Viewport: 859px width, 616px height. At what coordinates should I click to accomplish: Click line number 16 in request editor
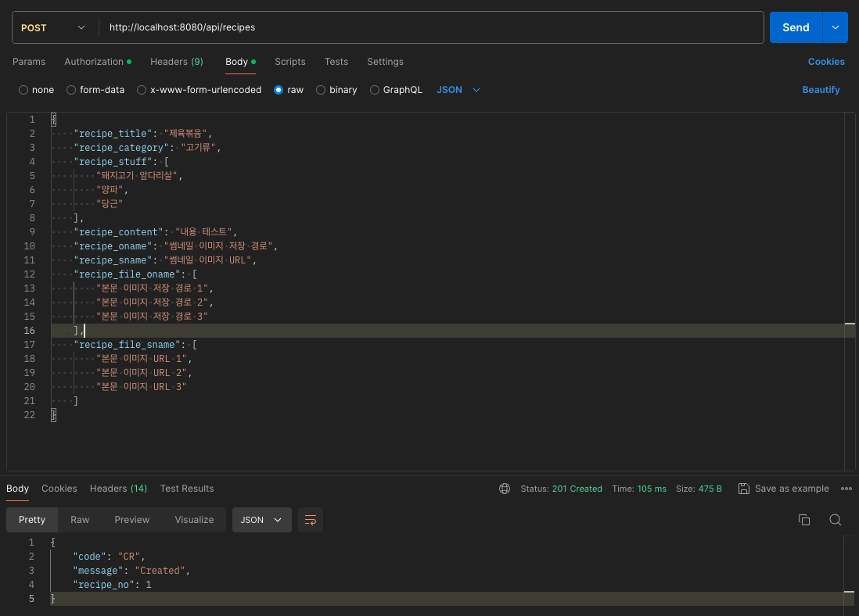pos(30,331)
